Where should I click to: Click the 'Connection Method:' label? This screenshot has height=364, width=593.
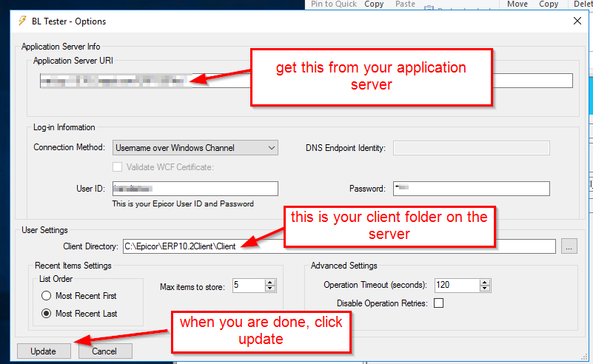click(x=69, y=147)
